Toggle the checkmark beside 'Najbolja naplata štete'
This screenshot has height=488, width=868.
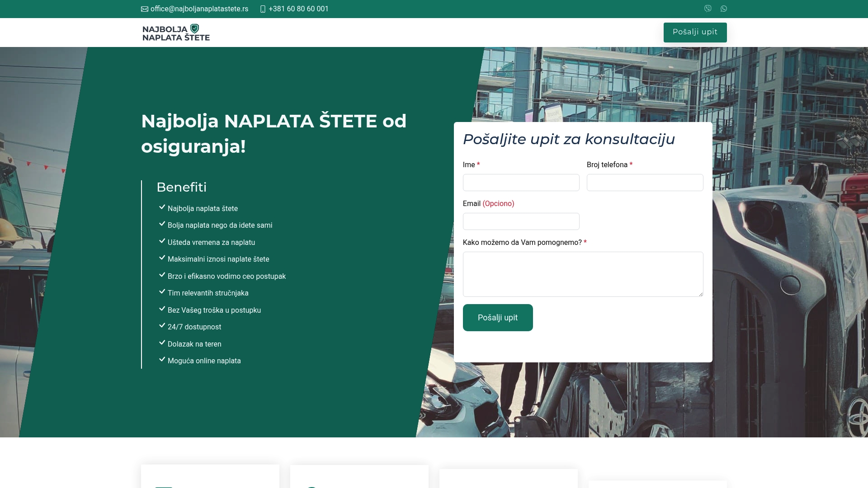click(162, 206)
